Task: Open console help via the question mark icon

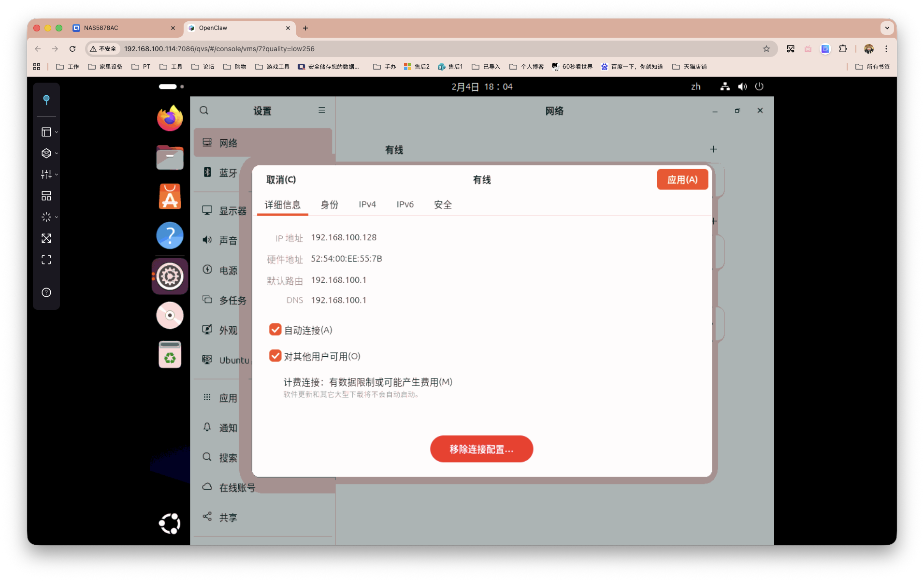Action: coord(46,292)
